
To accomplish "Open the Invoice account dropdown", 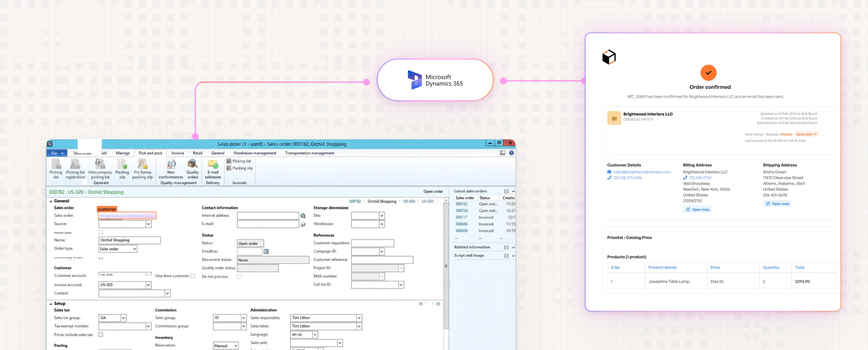I will (x=148, y=285).
